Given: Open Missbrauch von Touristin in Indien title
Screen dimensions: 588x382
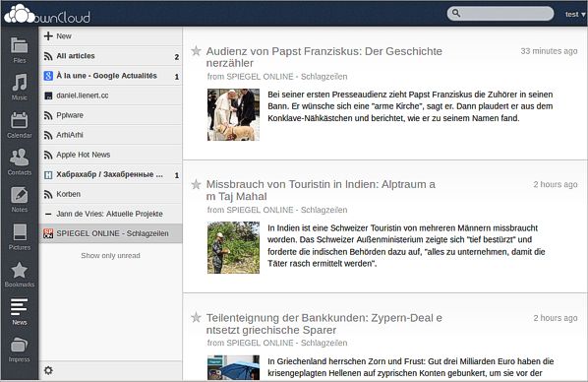Looking at the screenshot, I should [x=321, y=190].
